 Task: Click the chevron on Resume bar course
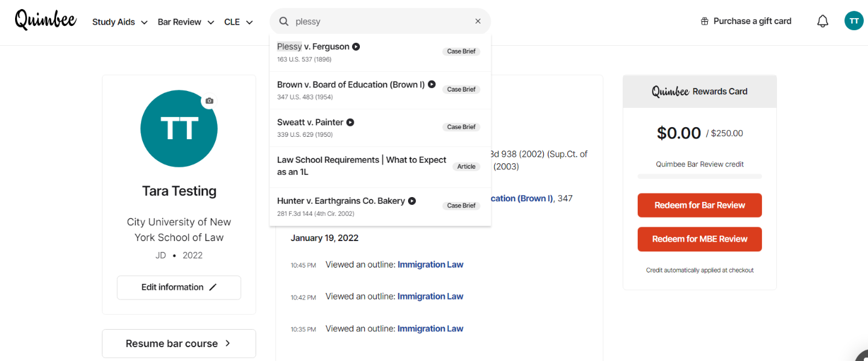pyautogui.click(x=228, y=344)
